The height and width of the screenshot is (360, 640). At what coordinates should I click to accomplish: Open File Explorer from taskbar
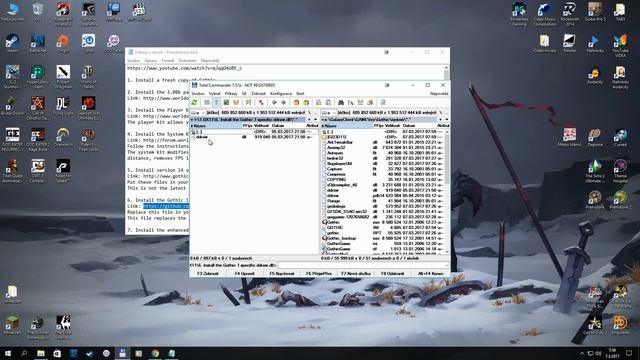point(41,353)
